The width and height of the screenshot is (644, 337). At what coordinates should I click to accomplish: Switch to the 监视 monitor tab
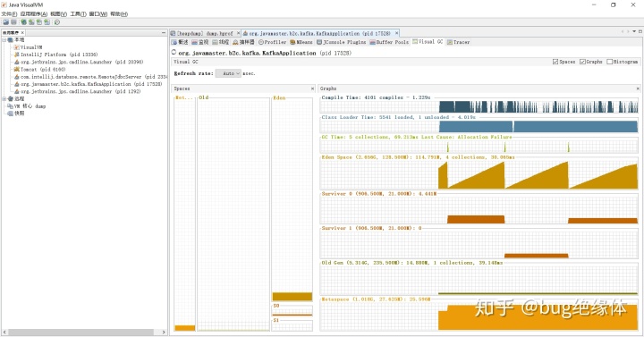tap(200, 42)
